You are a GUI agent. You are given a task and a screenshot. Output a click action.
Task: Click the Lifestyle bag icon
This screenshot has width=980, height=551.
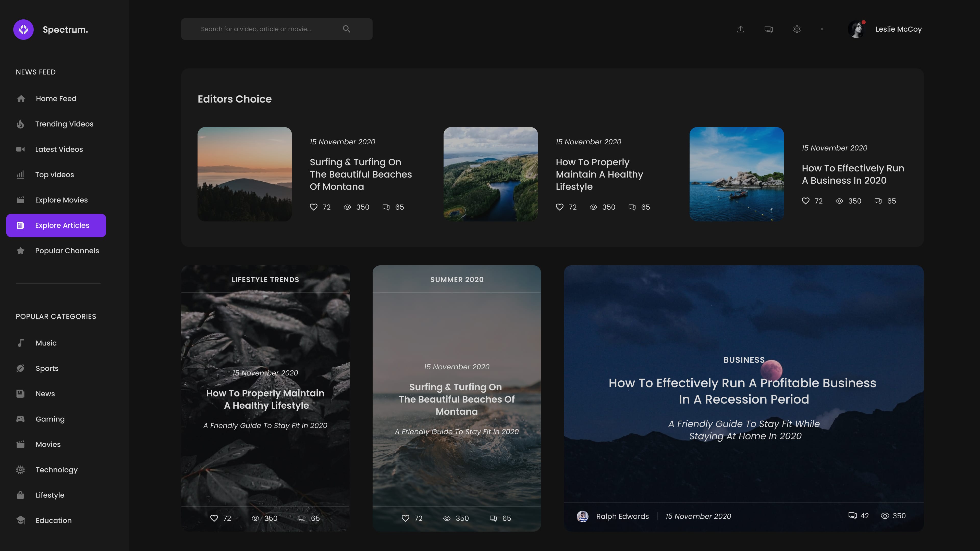(20, 495)
